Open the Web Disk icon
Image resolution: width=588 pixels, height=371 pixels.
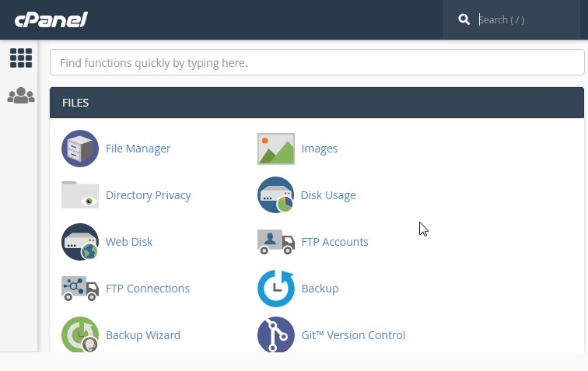click(x=80, y=242)
